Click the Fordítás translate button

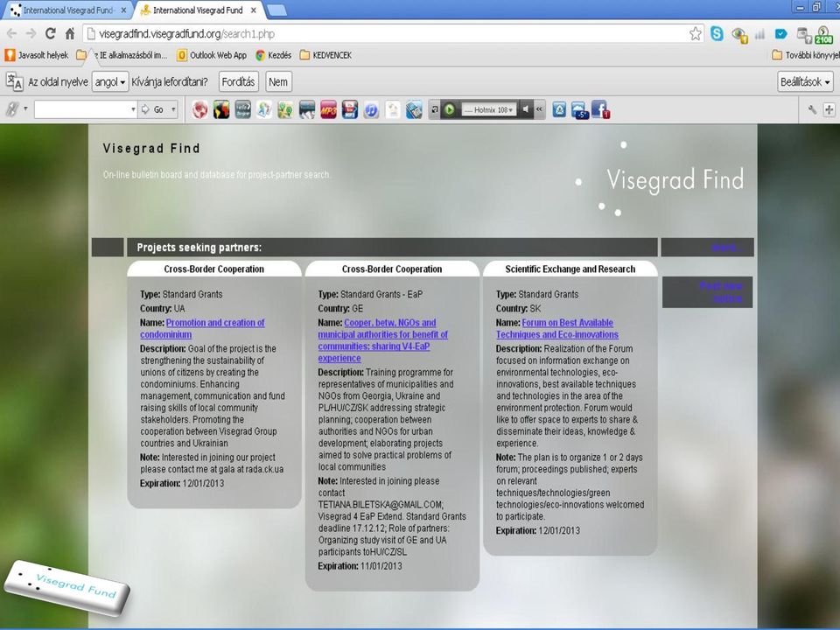(x=238, y=82)
